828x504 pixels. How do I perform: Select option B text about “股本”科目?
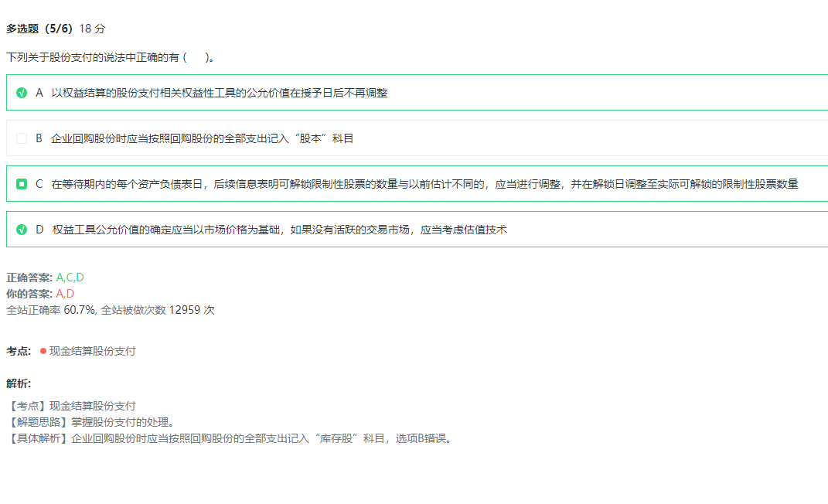[202, 138]
